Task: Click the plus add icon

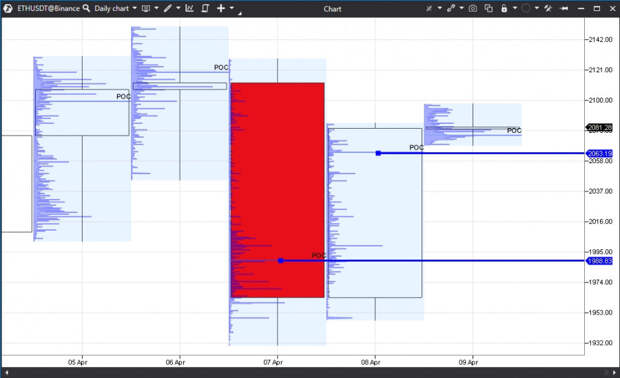Action: (221, 8)
